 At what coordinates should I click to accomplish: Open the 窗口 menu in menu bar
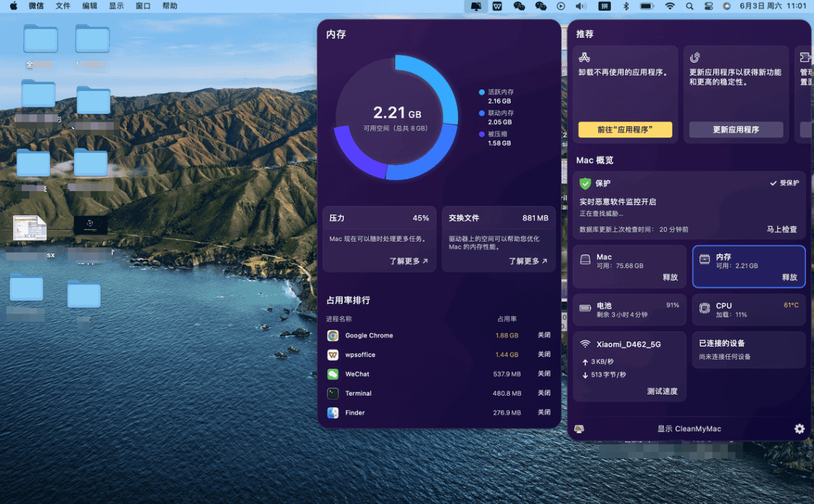[143, 6]
